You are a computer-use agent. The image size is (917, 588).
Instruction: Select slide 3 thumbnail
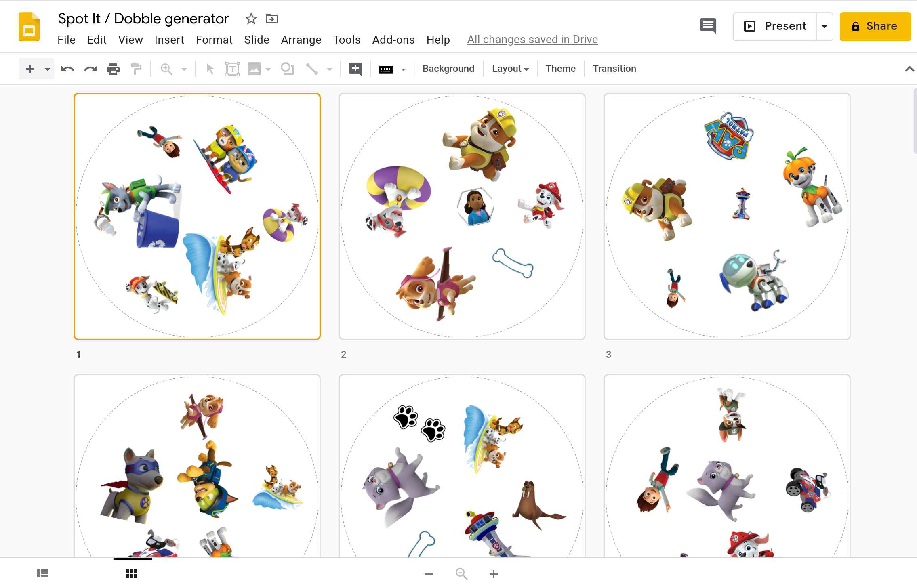pos(727,216)
